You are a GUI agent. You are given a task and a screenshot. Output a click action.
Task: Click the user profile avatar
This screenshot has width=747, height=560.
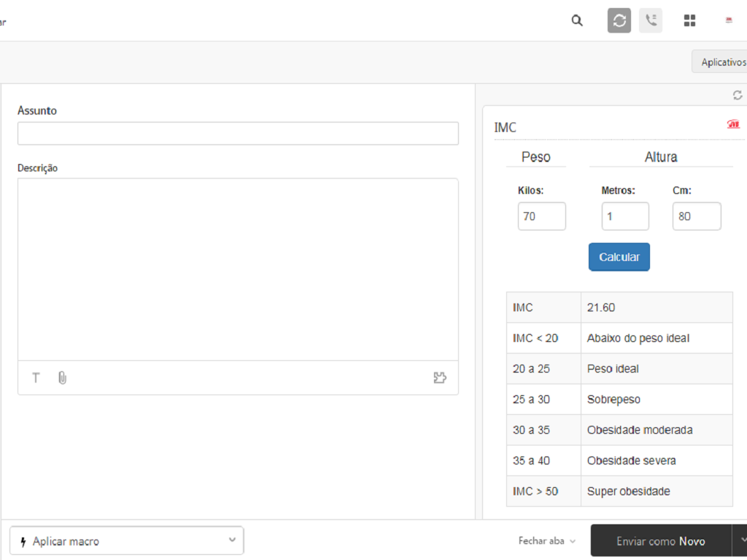(x=728, y=20)
